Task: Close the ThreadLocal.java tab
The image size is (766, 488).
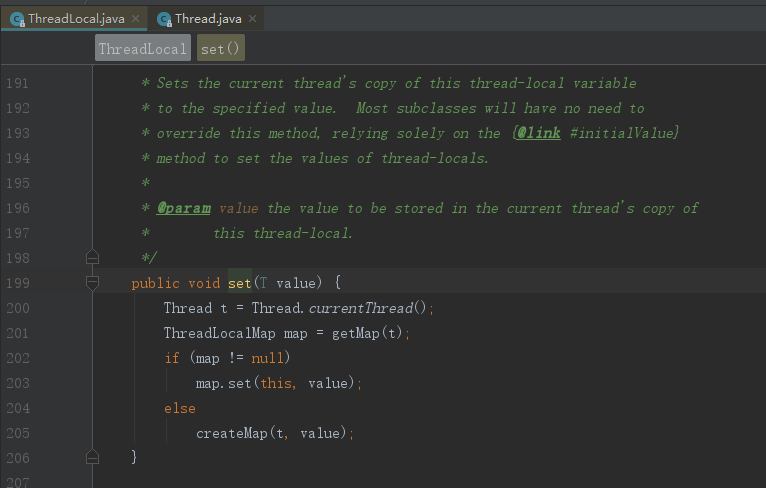Action: coord(136,19)
